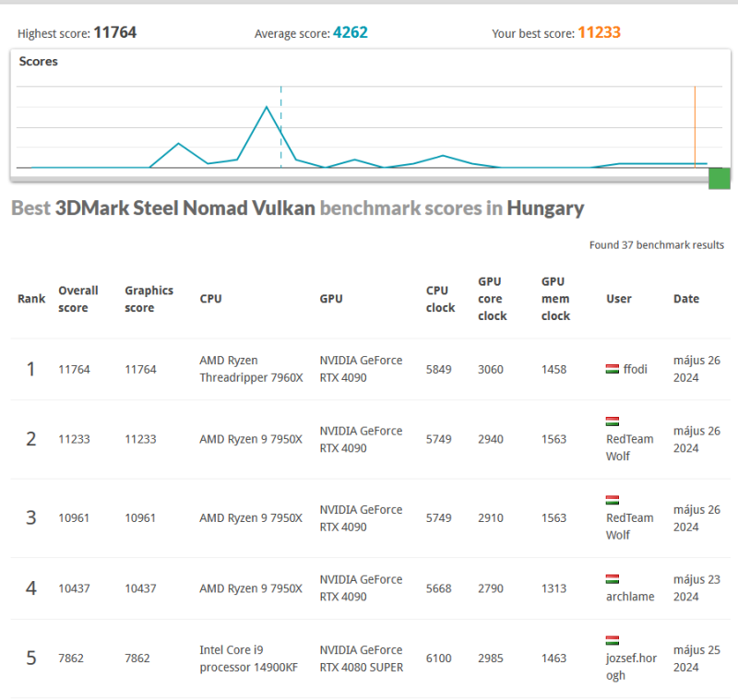
Task: Click the Date column header
Action: tap(686, 299)
